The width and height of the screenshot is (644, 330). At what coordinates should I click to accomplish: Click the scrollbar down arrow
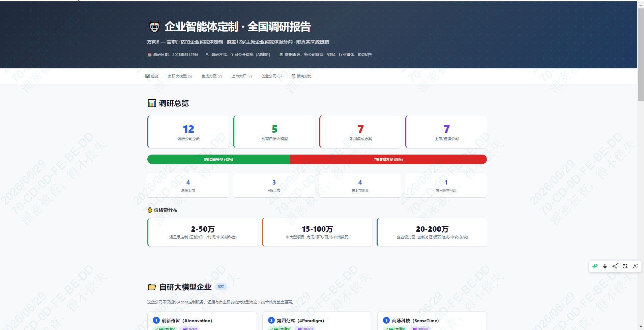[641, 327]
